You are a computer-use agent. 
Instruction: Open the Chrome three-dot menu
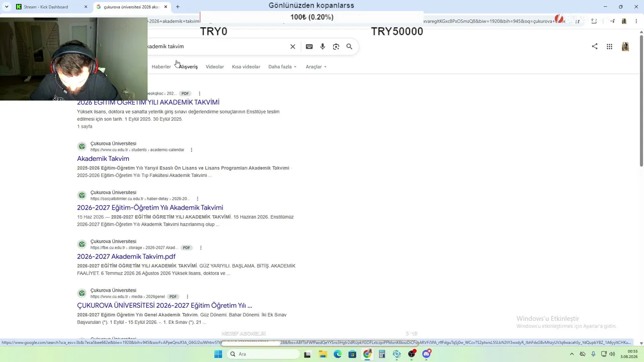[636, 21]
